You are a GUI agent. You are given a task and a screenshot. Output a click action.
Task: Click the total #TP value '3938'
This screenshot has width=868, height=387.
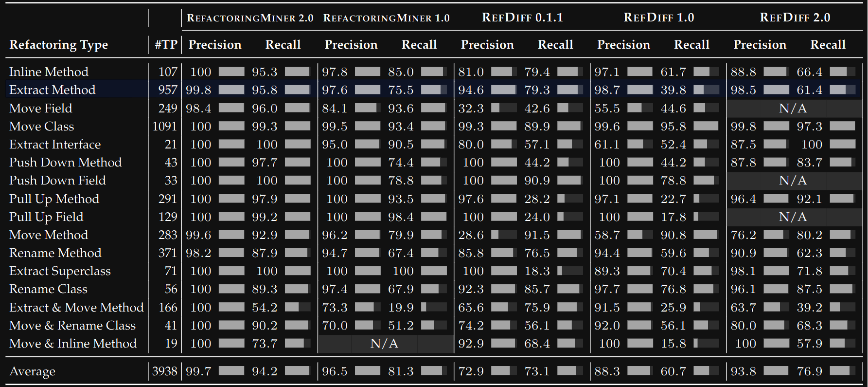165,371
